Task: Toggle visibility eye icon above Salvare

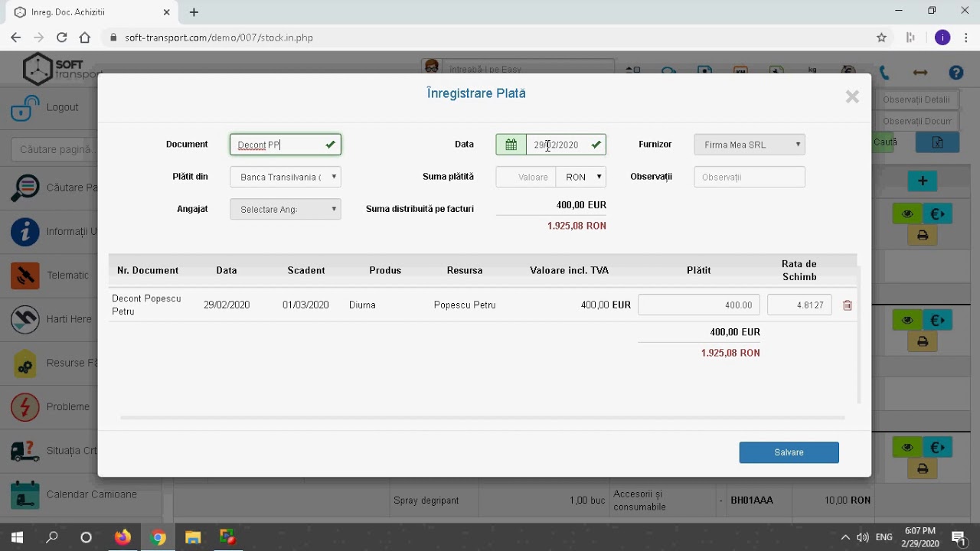Action: pyautogui.click(x=907, y=448)
